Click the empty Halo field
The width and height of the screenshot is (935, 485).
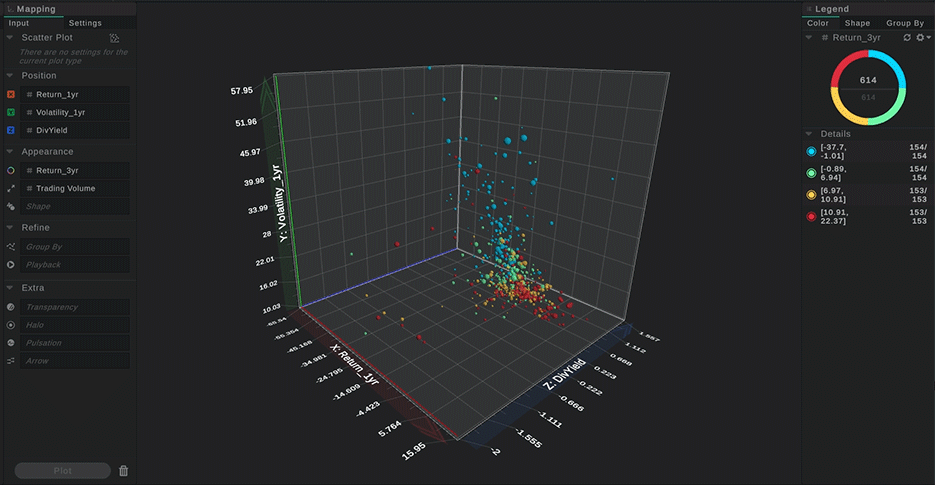click(x=75, y=325)
